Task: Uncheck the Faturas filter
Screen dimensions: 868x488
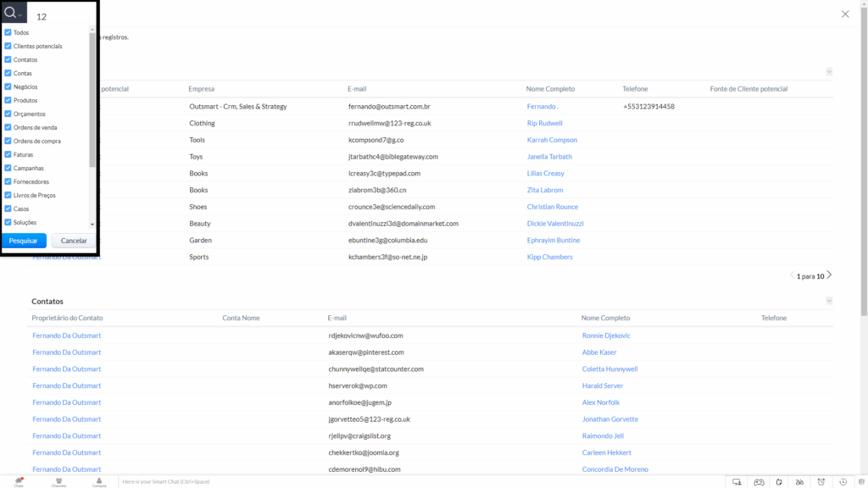Action: tap(8, 154)
